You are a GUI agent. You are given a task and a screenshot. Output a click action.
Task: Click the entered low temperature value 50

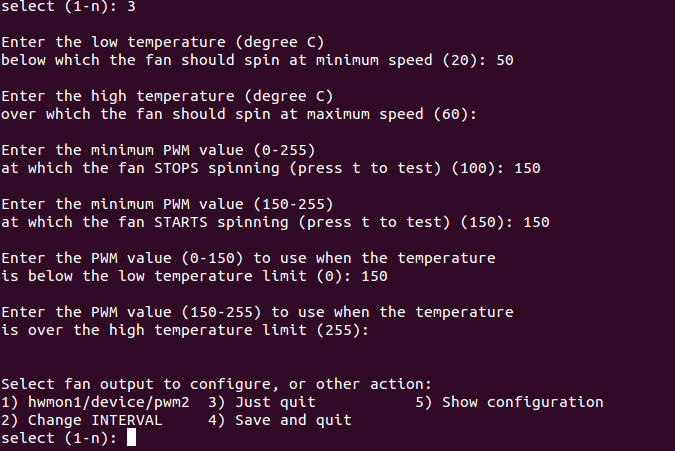click(505, 60)
